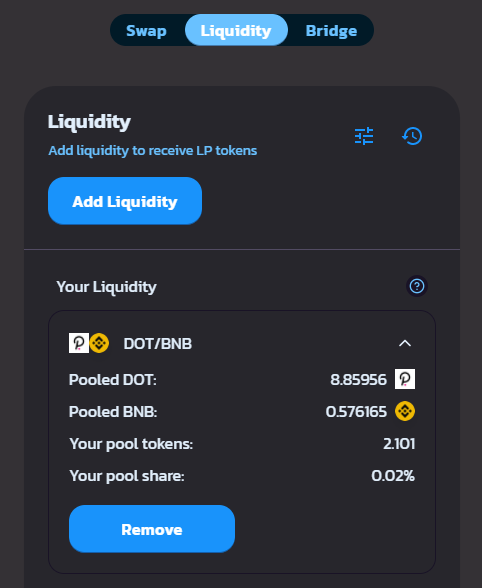
Task: Click the pooled DOT amount 8.85956
Action: 358,380
